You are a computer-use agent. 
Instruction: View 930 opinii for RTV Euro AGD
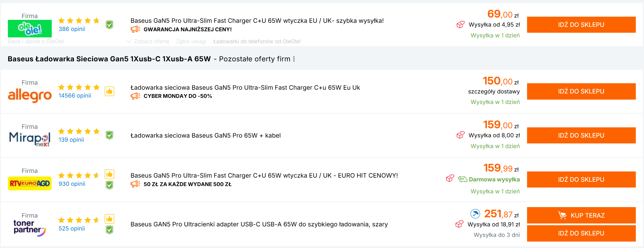click(x=72, y=184)
